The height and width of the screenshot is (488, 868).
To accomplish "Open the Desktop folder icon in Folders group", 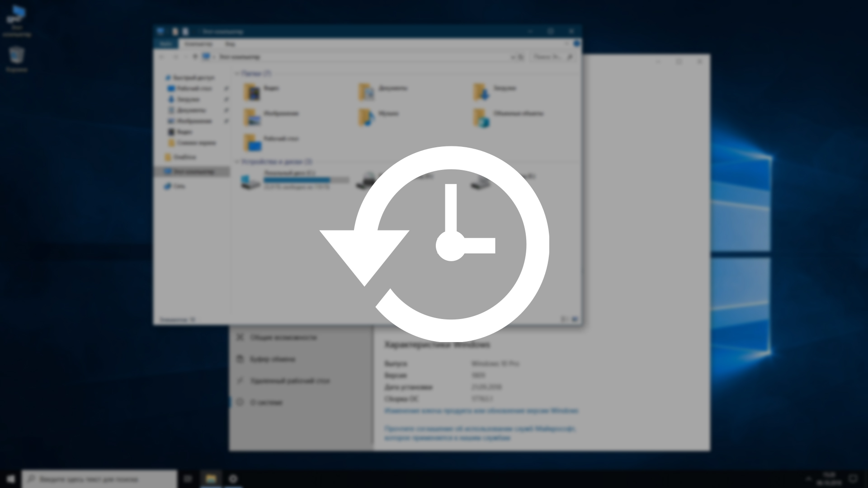I will 252,143.
